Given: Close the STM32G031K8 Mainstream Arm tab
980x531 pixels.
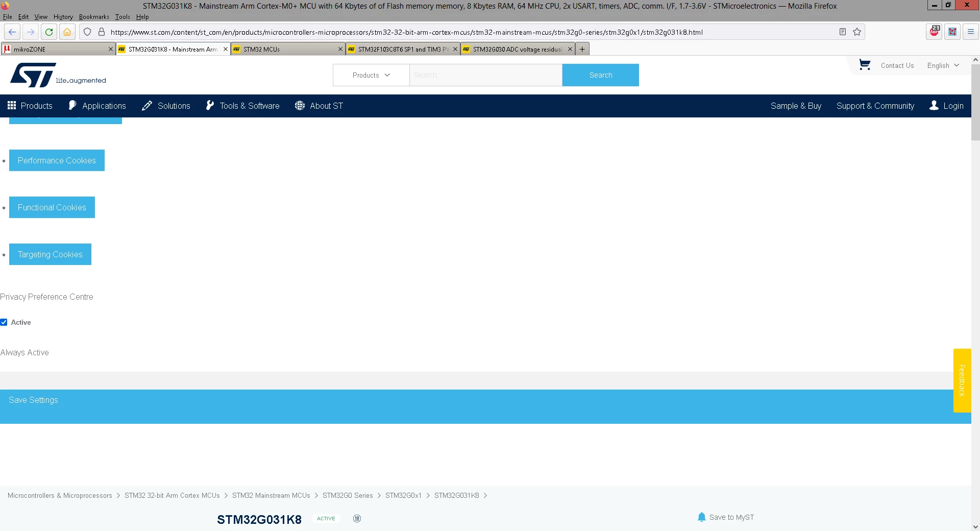Looking at the screenshot, I should coord(226,49).
